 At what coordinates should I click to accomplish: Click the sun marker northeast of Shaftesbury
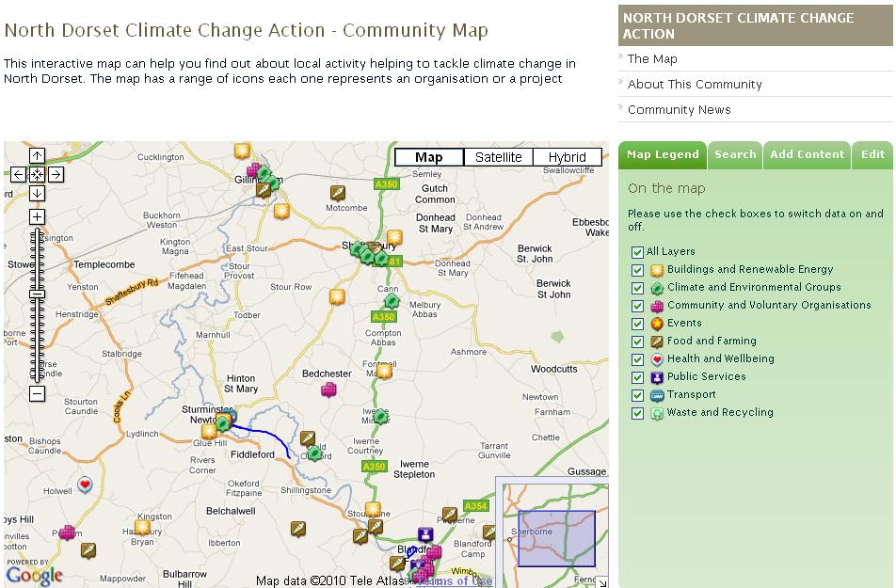point(394,237)
